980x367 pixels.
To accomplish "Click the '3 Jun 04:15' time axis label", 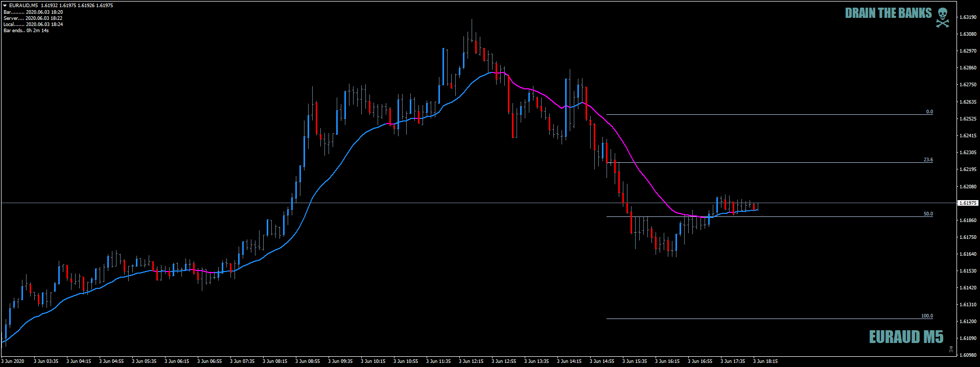I will 79,361.
